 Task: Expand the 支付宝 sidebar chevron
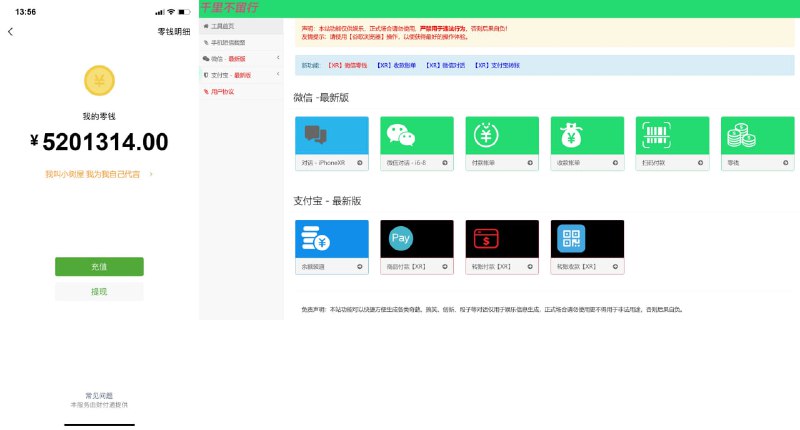tap(278, 74)
